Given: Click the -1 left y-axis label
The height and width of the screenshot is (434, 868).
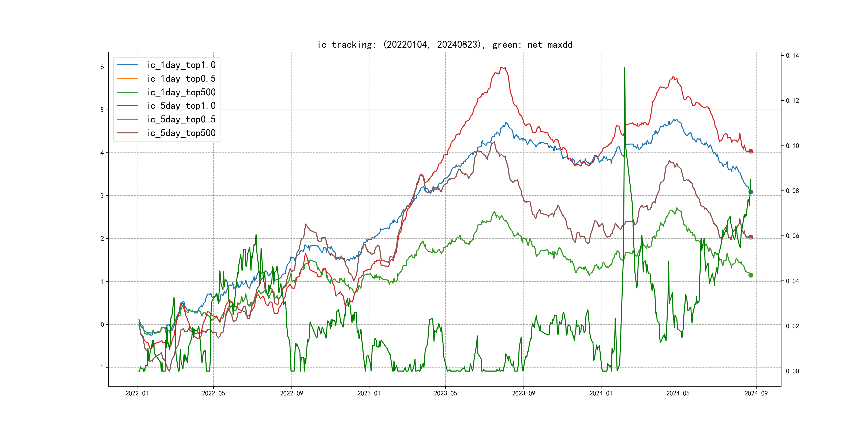Looking at the screenshot, I should click(100, 367).
